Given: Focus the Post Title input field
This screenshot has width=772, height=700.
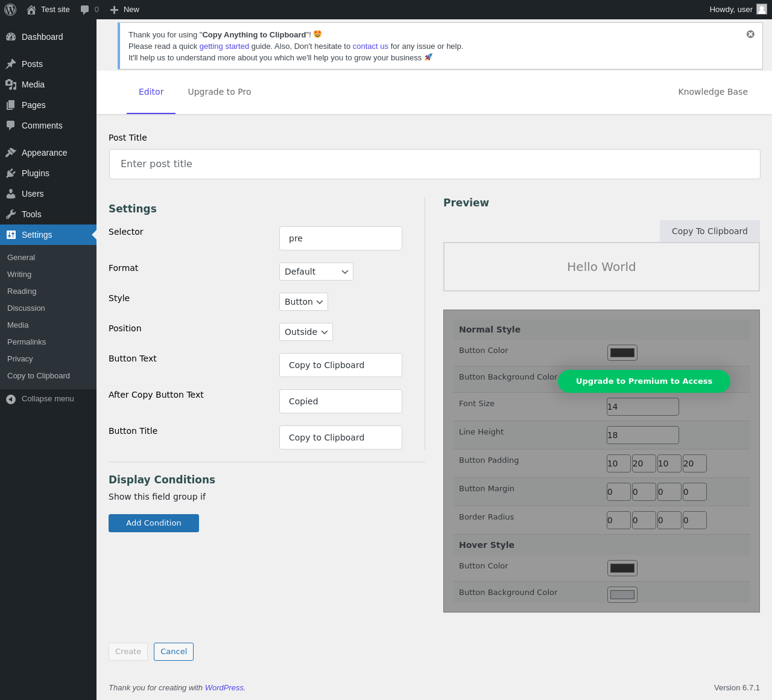Looking at the screenshot, I should click(434, 164).
